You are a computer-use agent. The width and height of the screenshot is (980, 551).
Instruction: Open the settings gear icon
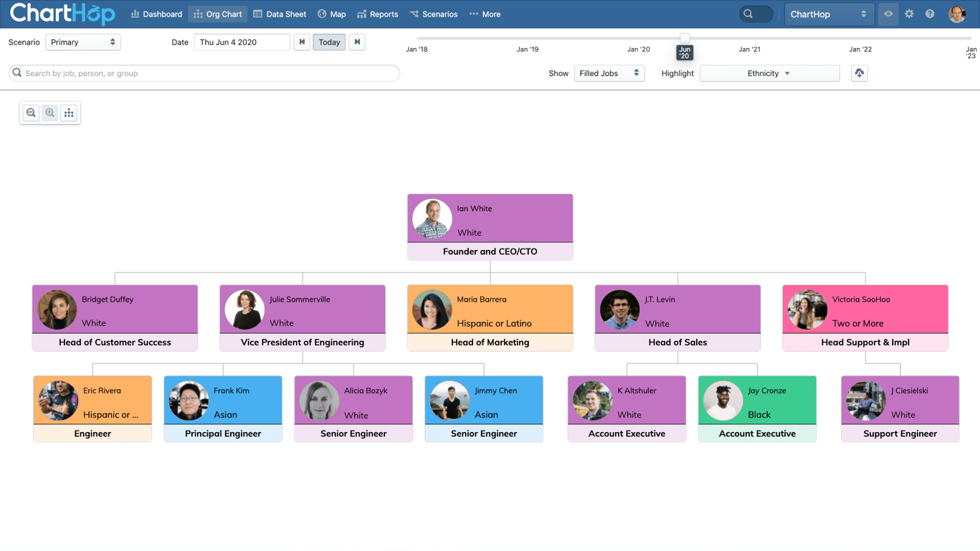pos(909,14)
